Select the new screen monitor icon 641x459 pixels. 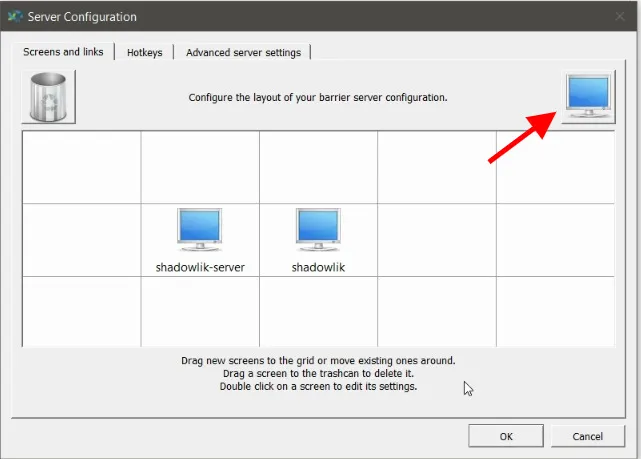[588, 97]
